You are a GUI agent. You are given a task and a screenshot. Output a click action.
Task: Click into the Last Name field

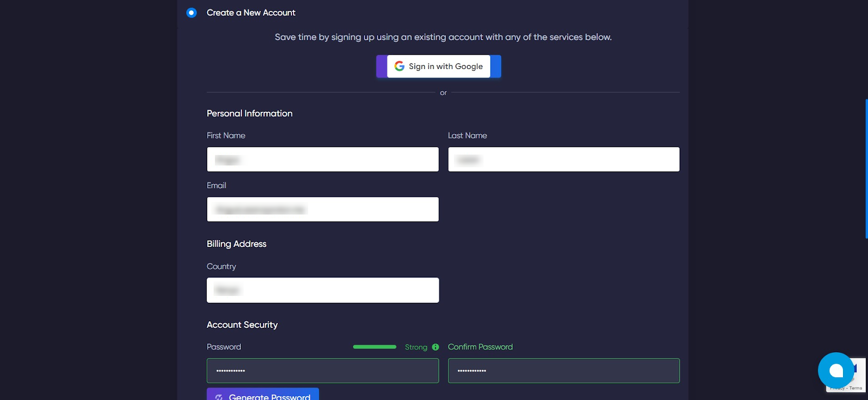(563, 160)
